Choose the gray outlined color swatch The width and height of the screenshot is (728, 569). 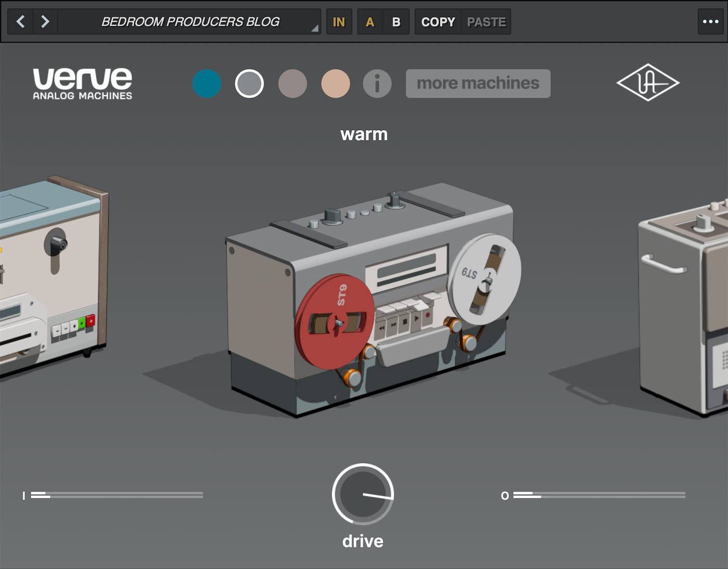tap(250, 84)
